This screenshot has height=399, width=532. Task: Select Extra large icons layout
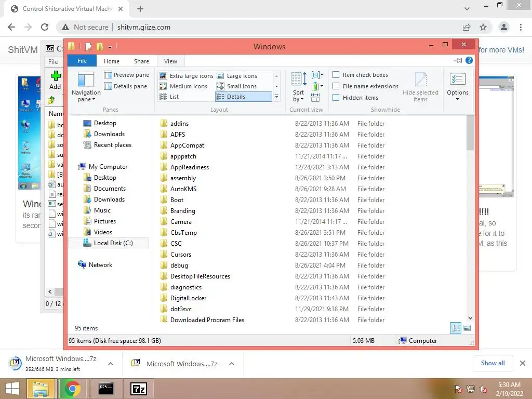pos(187,76)
